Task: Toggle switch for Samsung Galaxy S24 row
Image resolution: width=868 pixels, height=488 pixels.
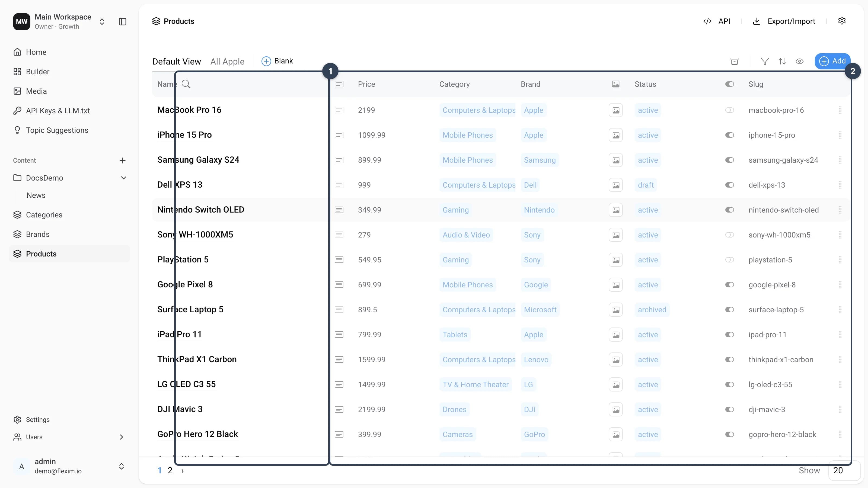Action: click(x=729, y=160)
